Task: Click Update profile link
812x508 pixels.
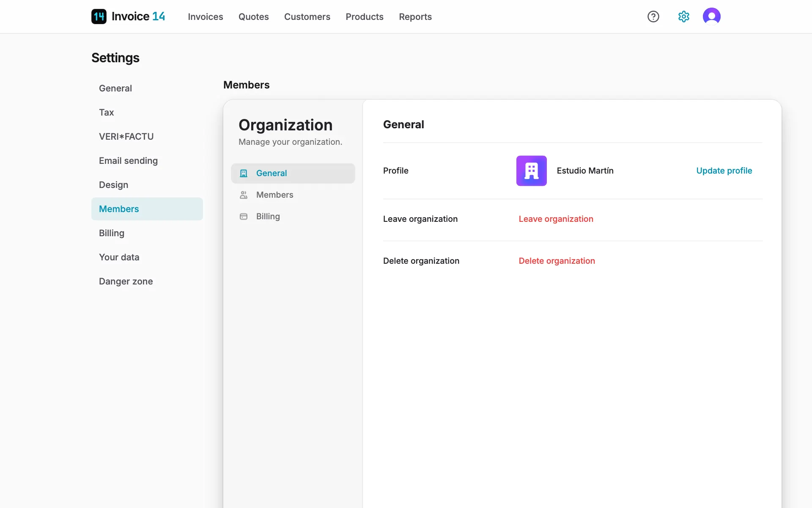Action: tap(724, 171)
